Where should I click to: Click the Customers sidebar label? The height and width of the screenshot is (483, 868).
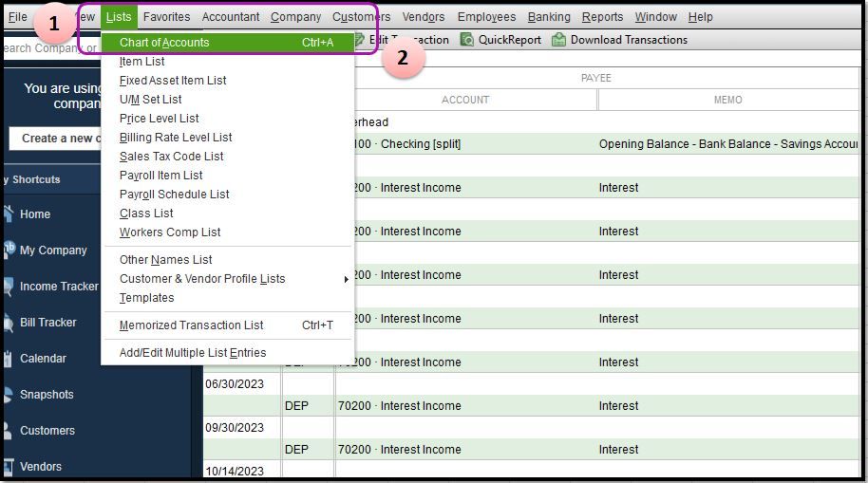click(47, 431)
